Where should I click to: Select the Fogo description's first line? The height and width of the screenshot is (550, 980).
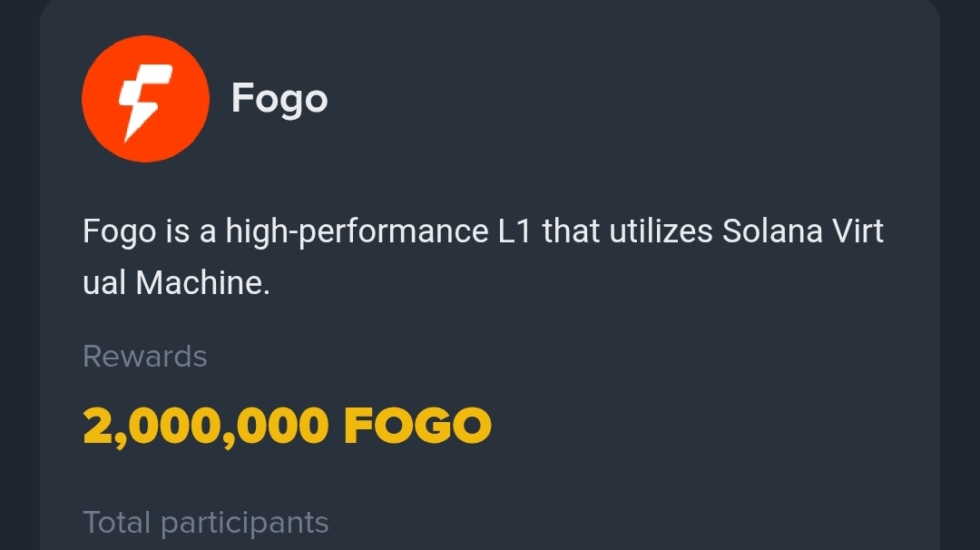click(483, 231)
